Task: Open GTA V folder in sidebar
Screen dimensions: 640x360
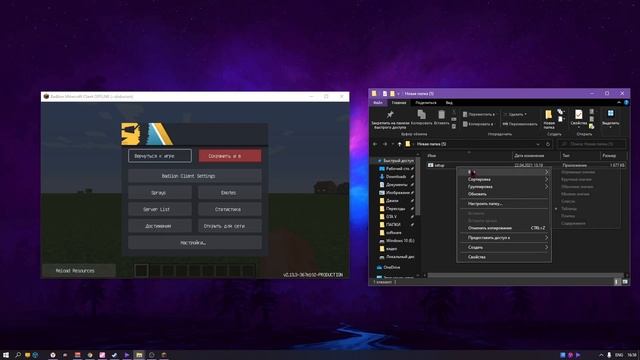Action: click(x=391, y=217)
